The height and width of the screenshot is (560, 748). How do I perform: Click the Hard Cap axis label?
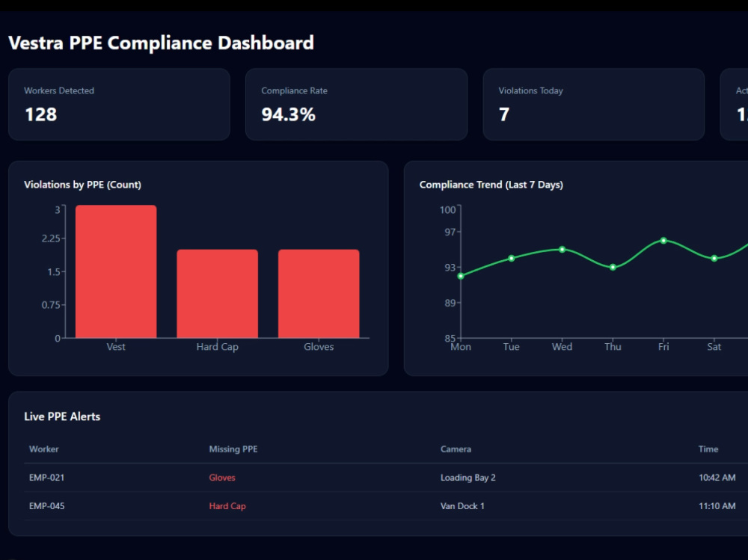(218, 347)
